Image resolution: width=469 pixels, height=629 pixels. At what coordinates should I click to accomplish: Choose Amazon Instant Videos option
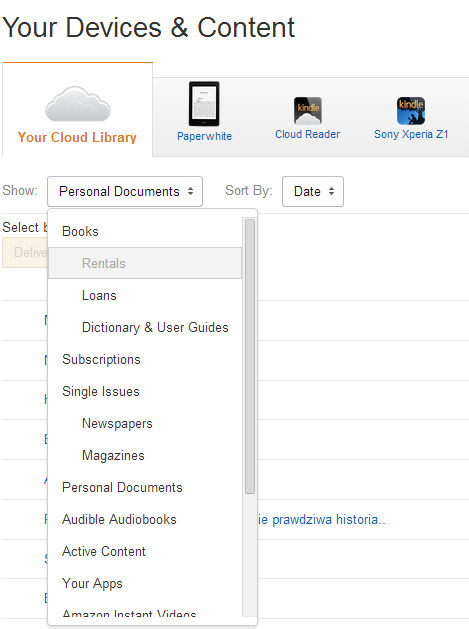pos(145,609)
